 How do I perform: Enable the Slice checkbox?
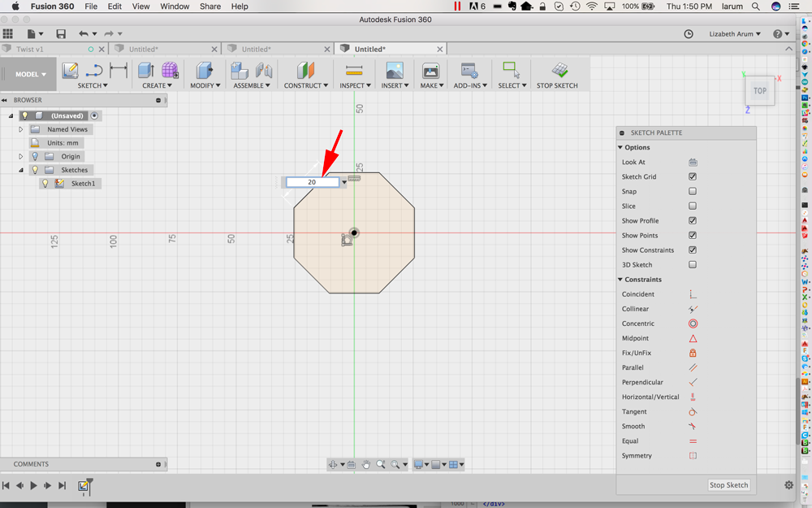click(x=693, y=206)
